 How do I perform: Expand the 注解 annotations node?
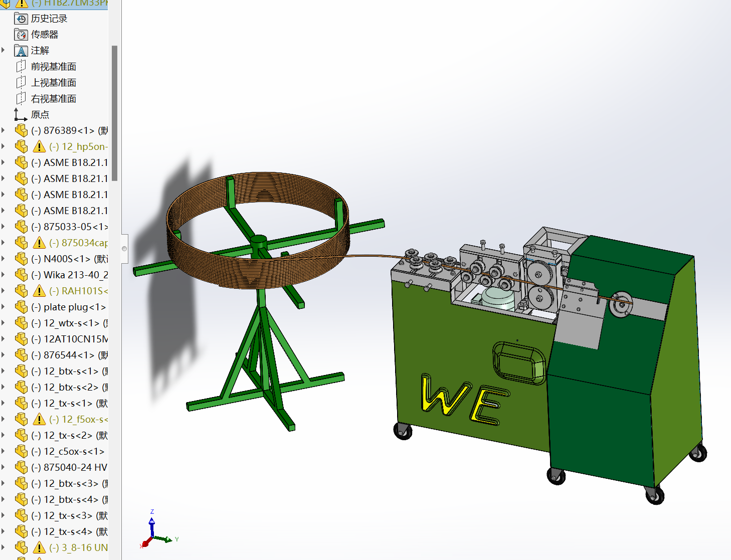(4, 50)
